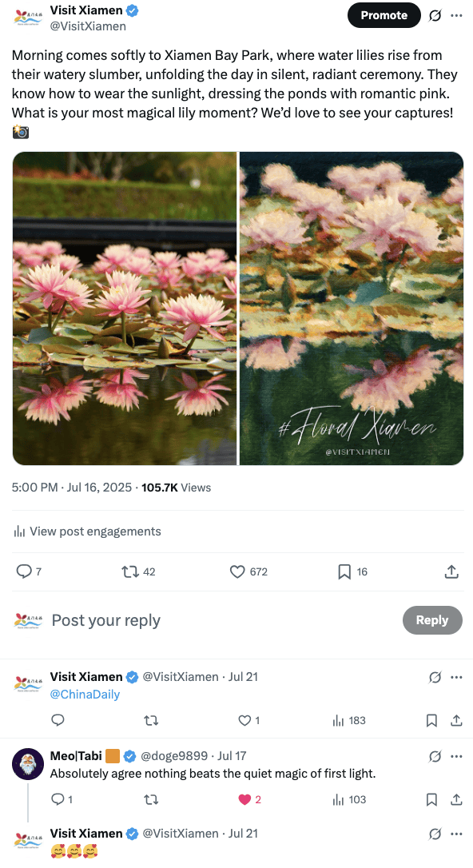The height and width of the screenshot is (868, 473).
Task: Open the #Floral Xiamen painted image
Action: point(352,309)
